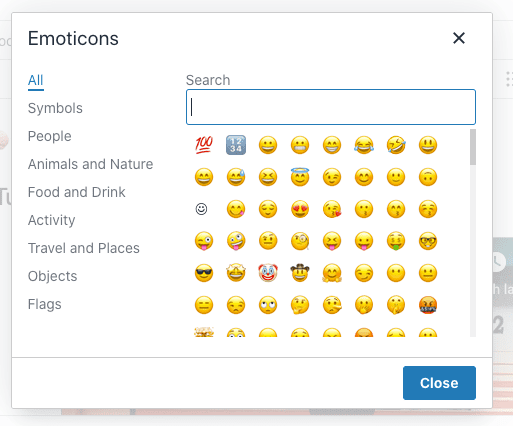The image size is (513, 426).
Task: Show the Food and Drink emoticons
Action: click(x=77, y=192)
